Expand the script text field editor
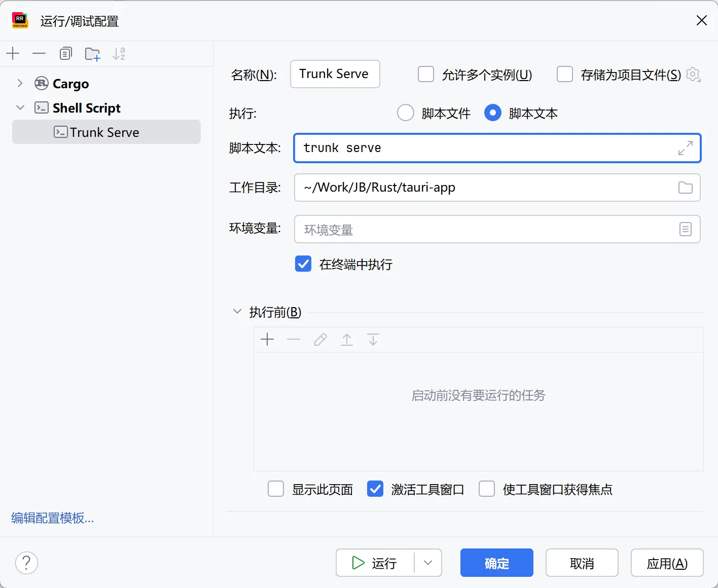718x588 pixels. [x=685, y=148]
